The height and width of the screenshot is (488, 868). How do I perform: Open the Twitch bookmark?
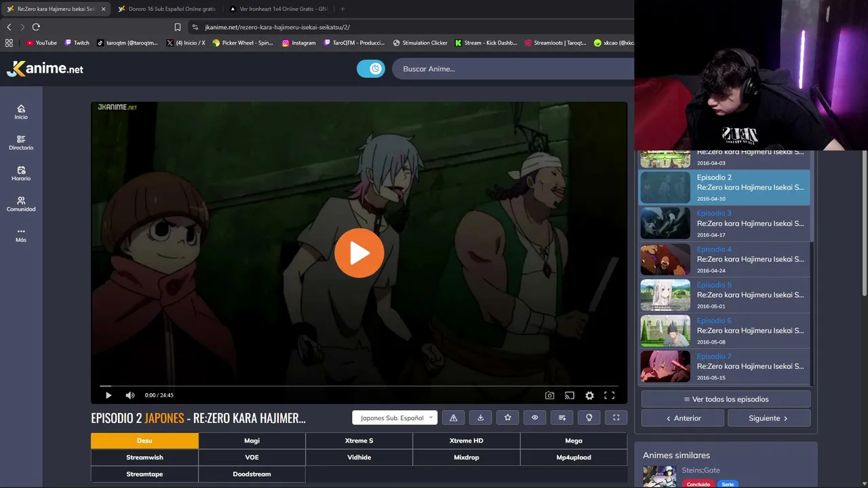coord(77,43)
